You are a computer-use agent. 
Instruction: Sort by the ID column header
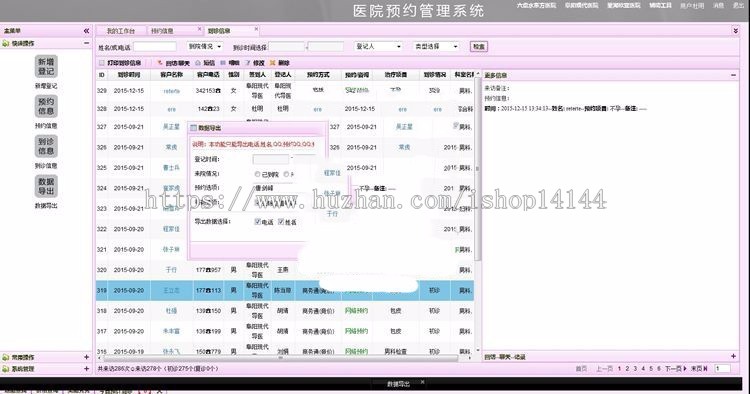coord(102,75)
